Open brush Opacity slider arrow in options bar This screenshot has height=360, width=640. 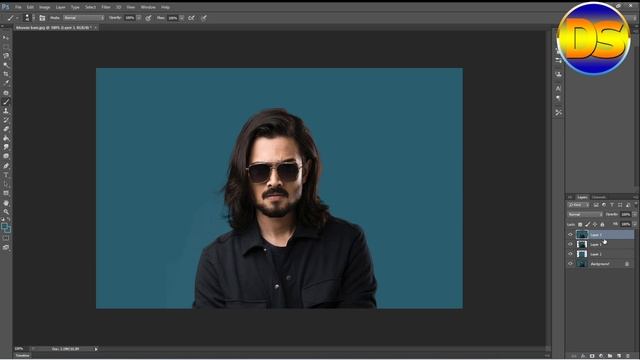pos(139,18)
